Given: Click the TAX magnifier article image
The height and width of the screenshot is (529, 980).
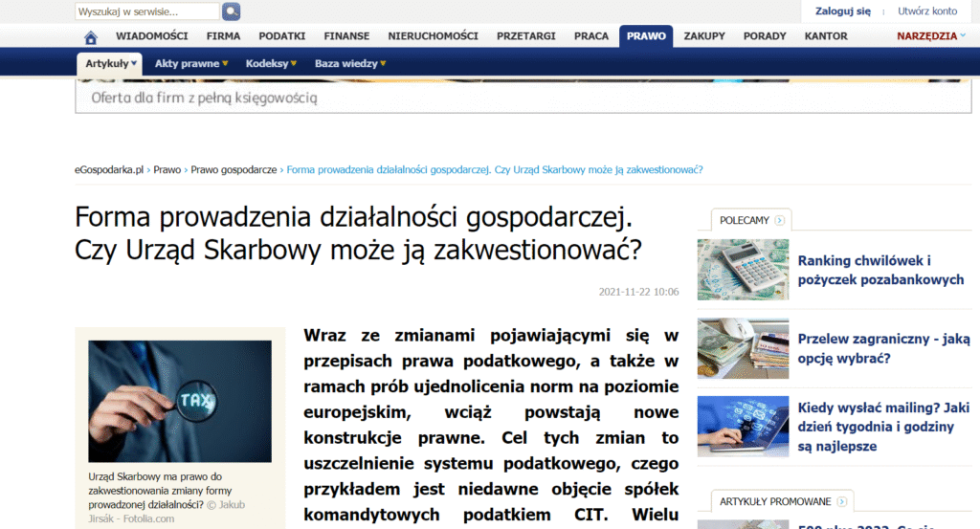Looking at the screenshot, I should (180, 402).
